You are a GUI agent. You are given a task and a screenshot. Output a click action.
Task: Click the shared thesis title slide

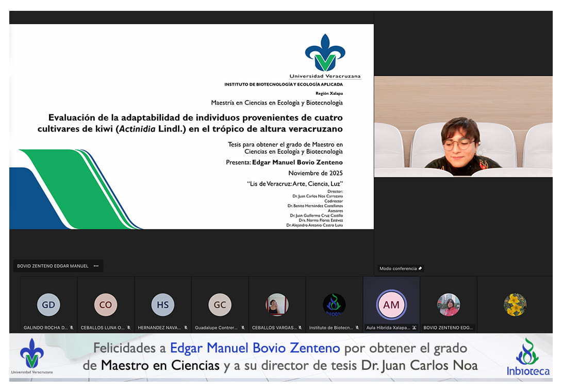[x=191, y=126]
